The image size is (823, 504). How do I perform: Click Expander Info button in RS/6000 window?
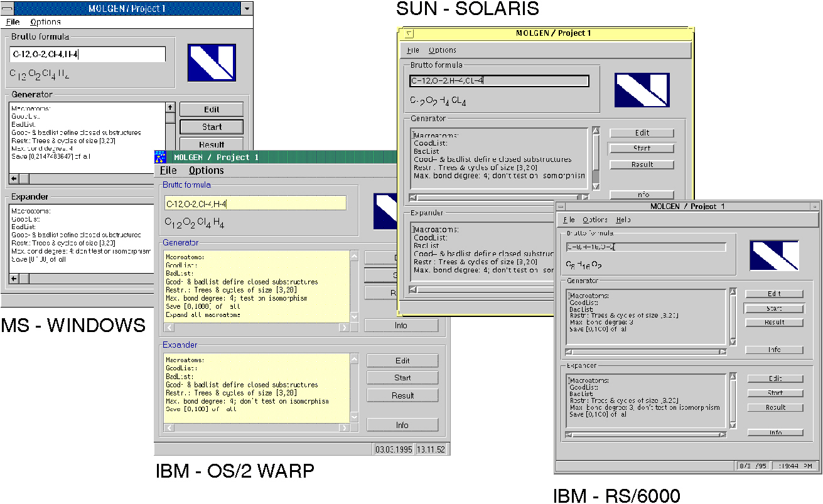tap(775, 432)
